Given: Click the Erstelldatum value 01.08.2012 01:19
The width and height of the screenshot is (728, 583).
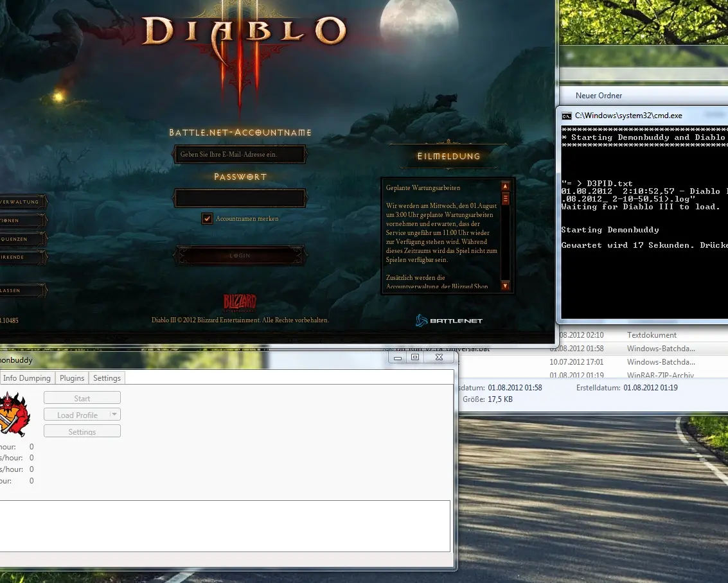Looking at the screenshot, I should pyautogui.click(x=650, y=388).
